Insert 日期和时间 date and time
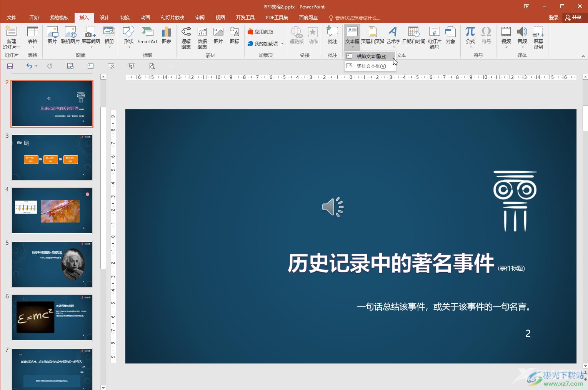This screenshot has width=588, height=390. pos(414,35)
